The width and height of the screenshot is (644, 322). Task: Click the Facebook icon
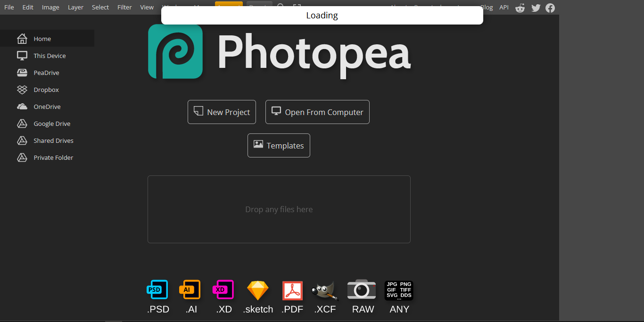pos(550,8)
